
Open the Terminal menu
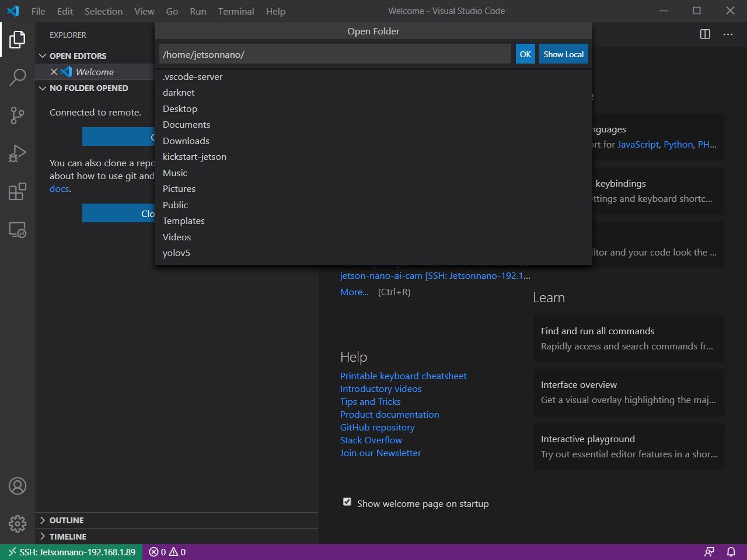[x=236, y=11]
